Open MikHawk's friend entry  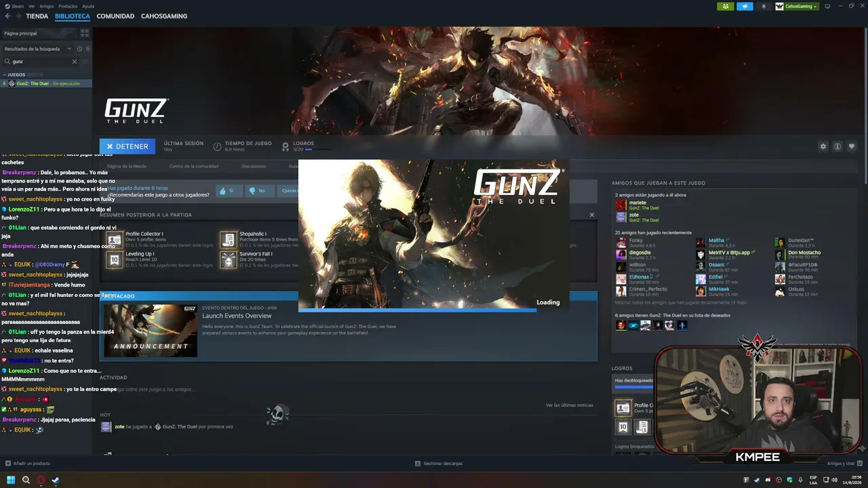pyautogui.click(x=713, y=291)
